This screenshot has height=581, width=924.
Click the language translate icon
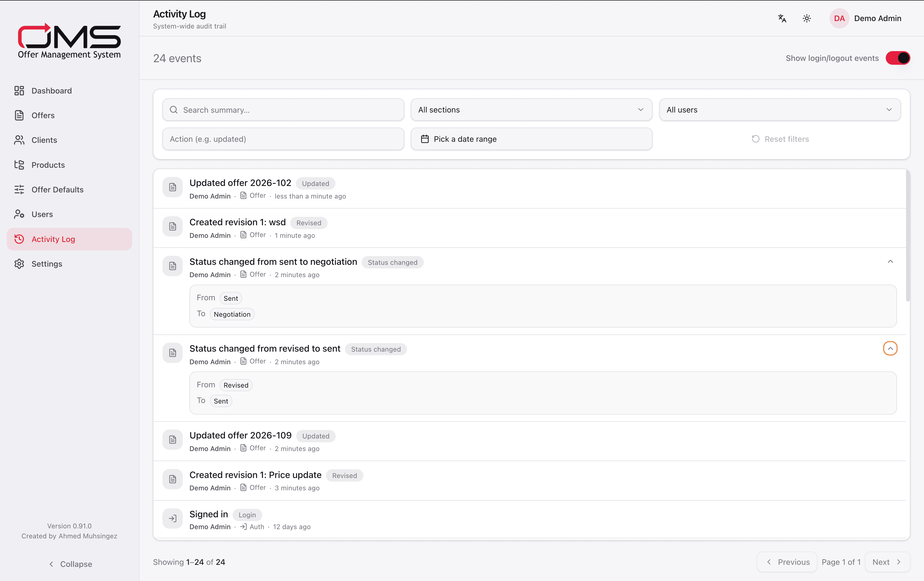tap(782, 18)
